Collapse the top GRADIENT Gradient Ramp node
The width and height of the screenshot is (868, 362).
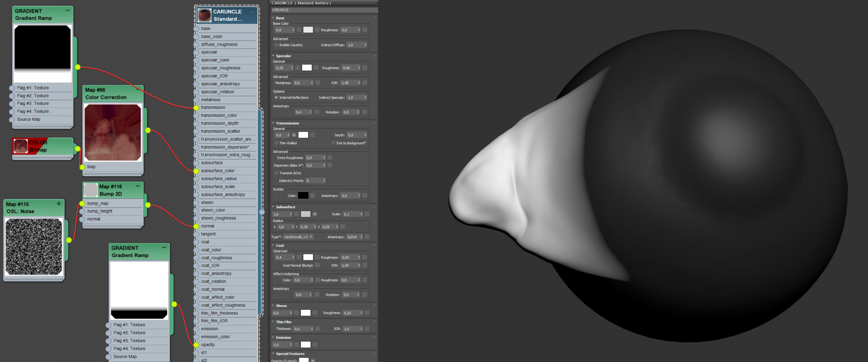pos(68,10)
